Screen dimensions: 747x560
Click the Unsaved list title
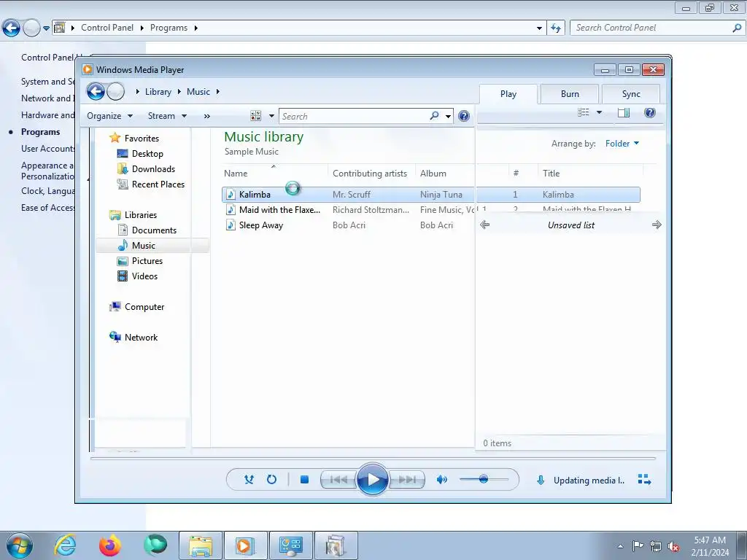[x=570, y=225]
